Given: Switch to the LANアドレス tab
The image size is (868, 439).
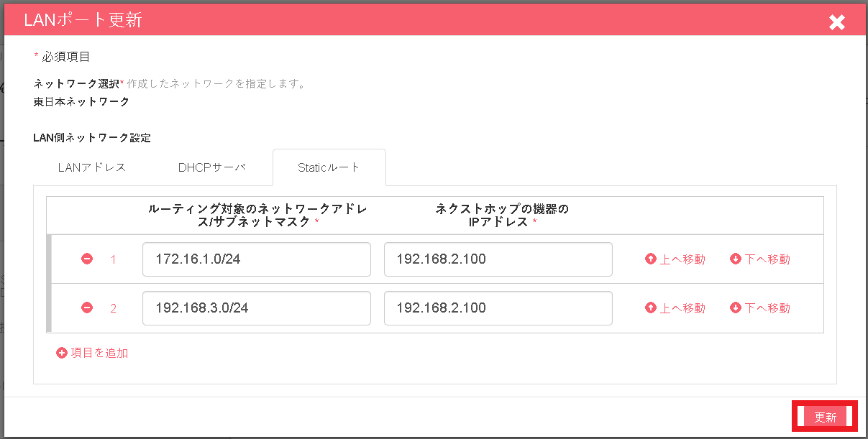Looking at the screenshot, I should coord(92,167).
